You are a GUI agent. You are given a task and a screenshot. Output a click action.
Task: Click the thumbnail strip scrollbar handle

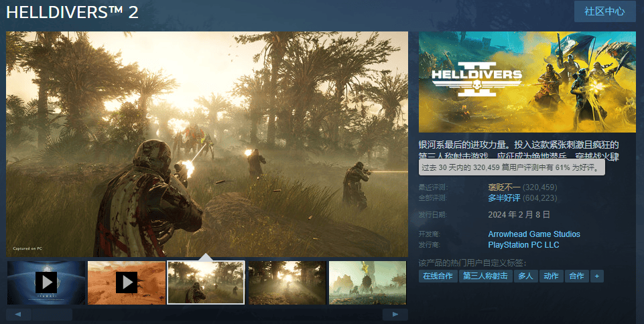(52, 315)
